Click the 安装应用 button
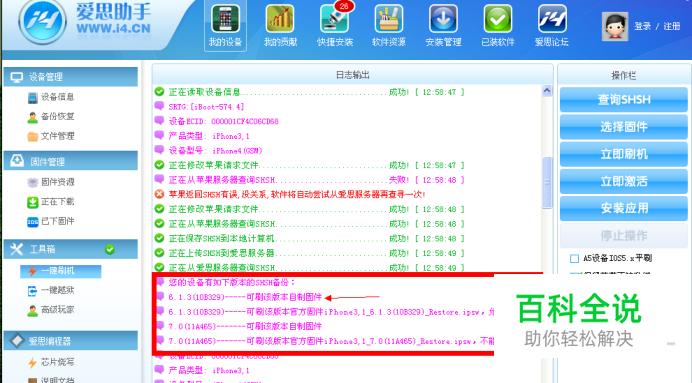 point(624,208)
